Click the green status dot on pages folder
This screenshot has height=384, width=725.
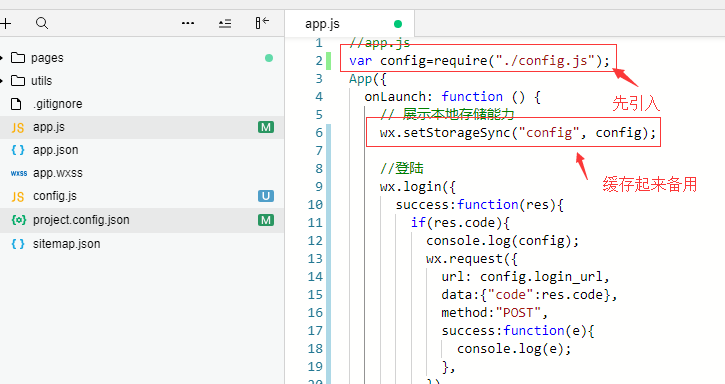pos(269,58)
